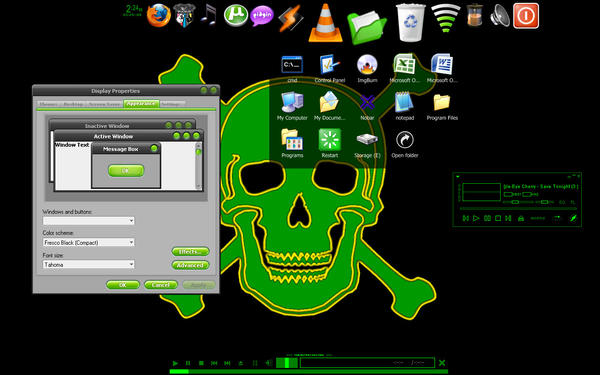Open the Storage (E) drive icon
The image size is (600, 375).
coord(367,145)
